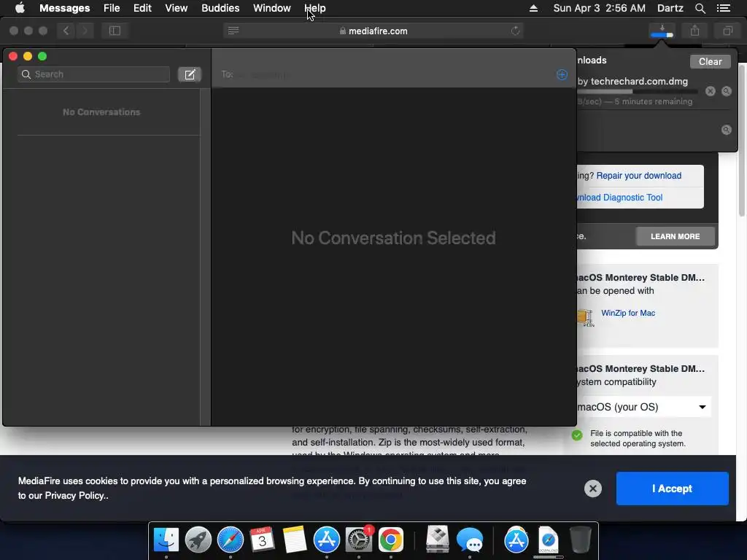Open the WinZip for Mac link
This screenshot has height=560, width=747.
point(628,313)
